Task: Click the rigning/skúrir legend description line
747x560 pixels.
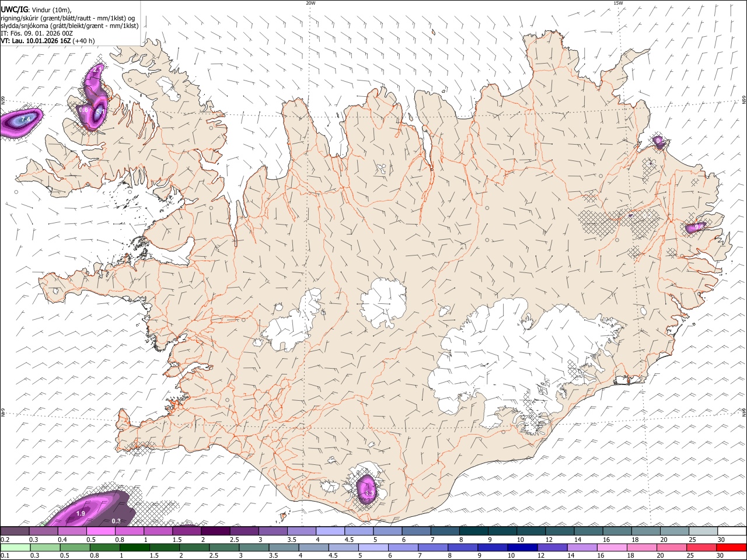Action: (x=68, y=17)
